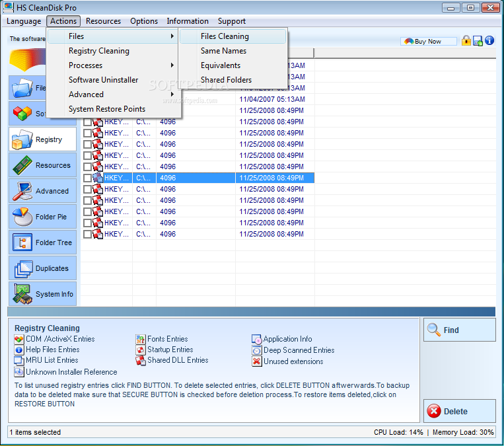Open the Language menu
This screenshot has width=504, height=446.
(24, 21)
